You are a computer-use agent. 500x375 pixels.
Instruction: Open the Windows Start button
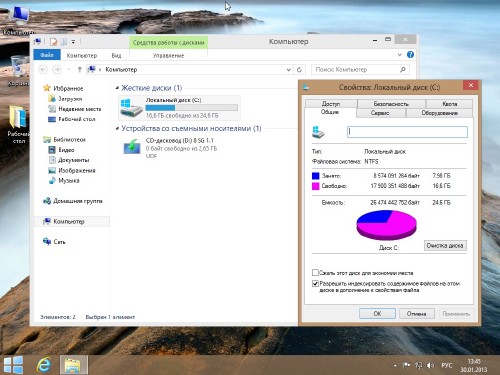14,365
